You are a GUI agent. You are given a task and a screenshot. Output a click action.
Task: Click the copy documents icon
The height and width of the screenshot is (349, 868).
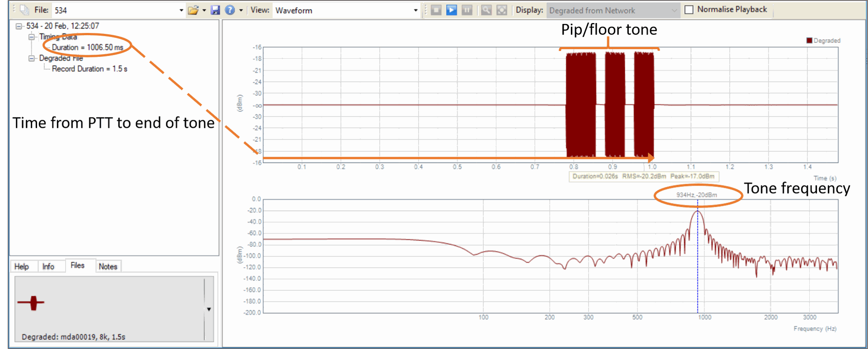pos(24,10)
